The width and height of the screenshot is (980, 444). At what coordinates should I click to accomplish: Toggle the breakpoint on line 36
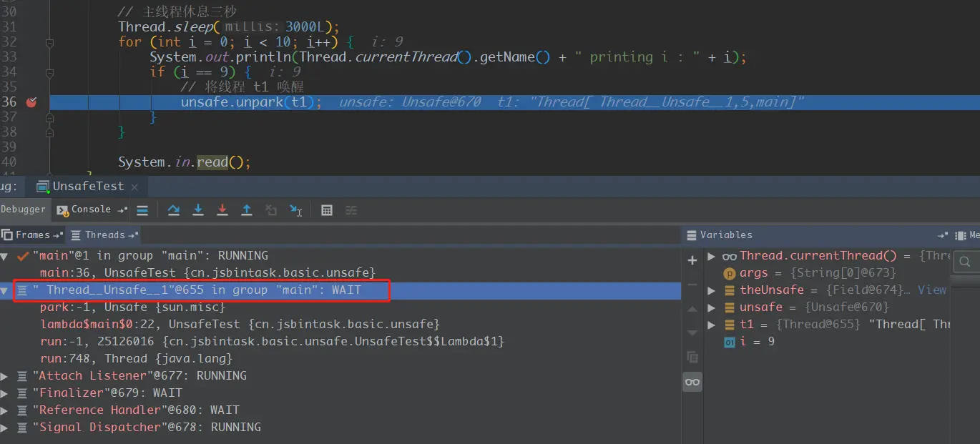[x=31, y=102]
